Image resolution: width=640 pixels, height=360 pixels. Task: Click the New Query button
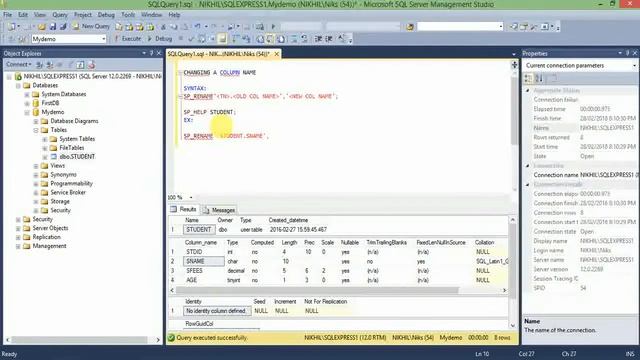(x=91, y=27)
